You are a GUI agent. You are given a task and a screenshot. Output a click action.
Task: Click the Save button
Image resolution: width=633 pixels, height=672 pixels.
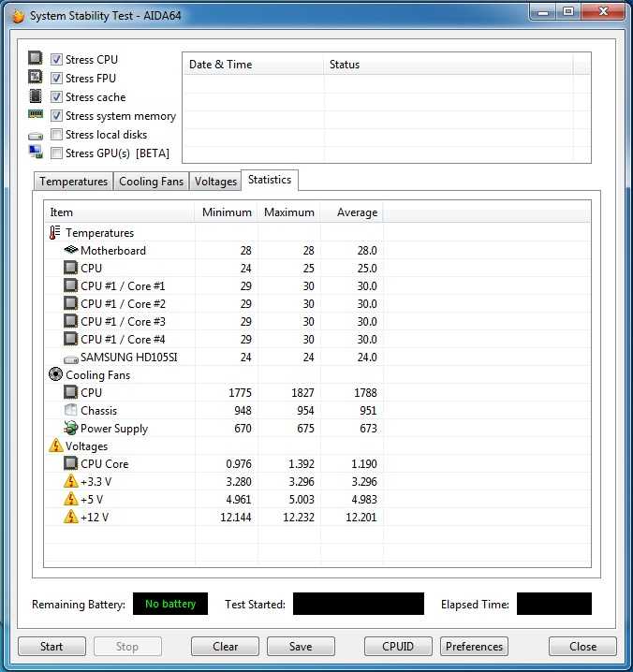coord(301,647)
